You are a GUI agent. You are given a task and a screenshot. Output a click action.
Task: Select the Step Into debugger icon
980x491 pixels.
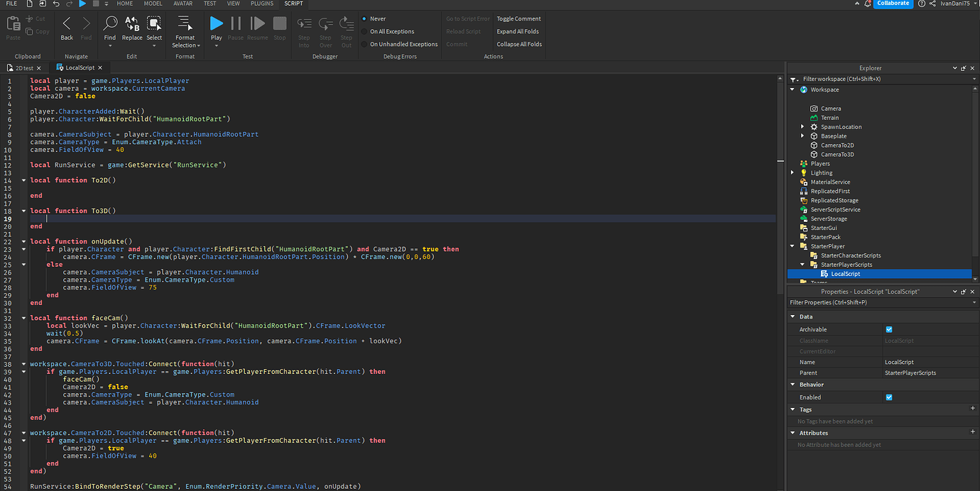pos(304,26)
